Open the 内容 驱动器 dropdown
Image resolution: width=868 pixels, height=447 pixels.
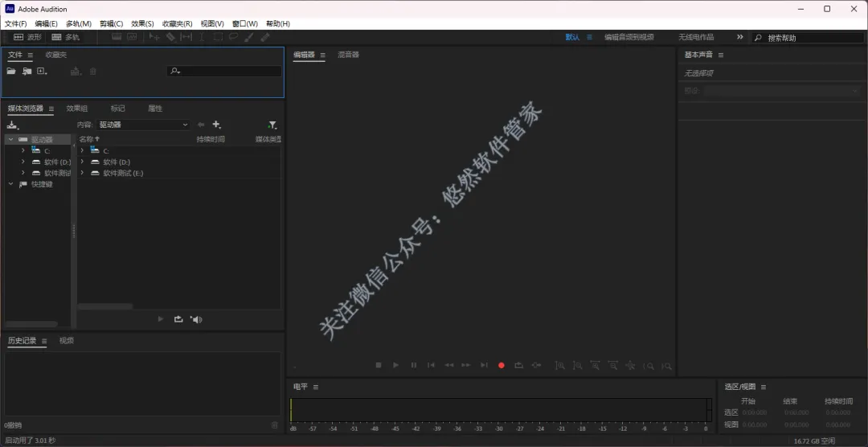(143, 125)
